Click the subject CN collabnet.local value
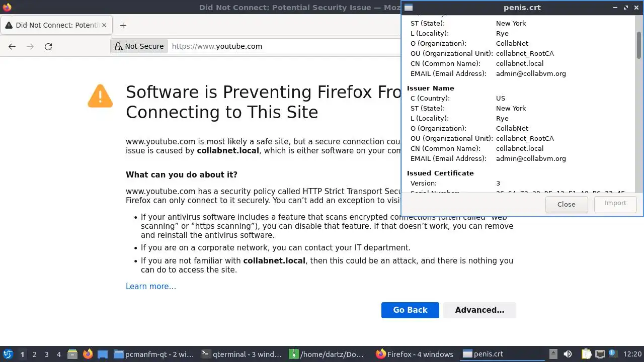The image size is (644, 362). pyautogui.click(x=520, y=63)
